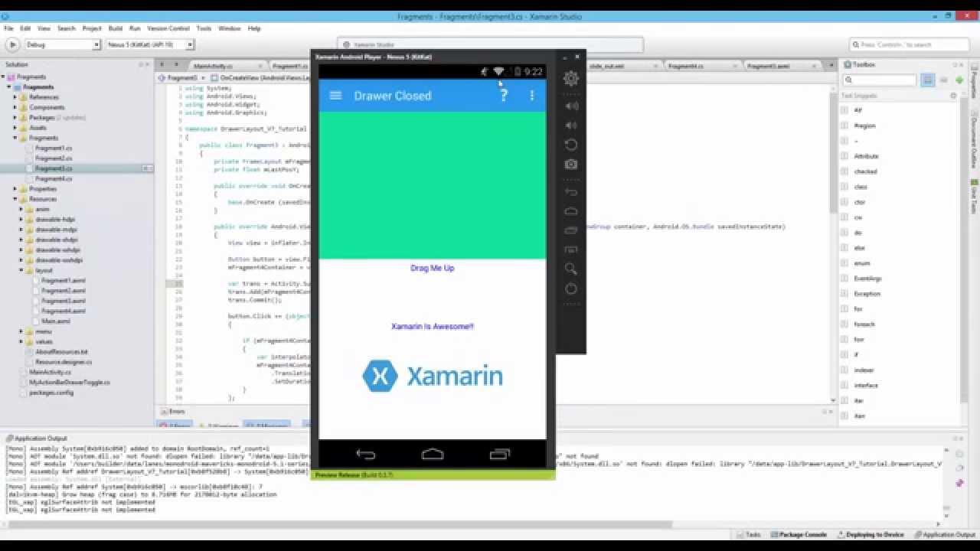Open the emulator overflow three-dots menu
980x551 pixels.
(x=532, y=96)
